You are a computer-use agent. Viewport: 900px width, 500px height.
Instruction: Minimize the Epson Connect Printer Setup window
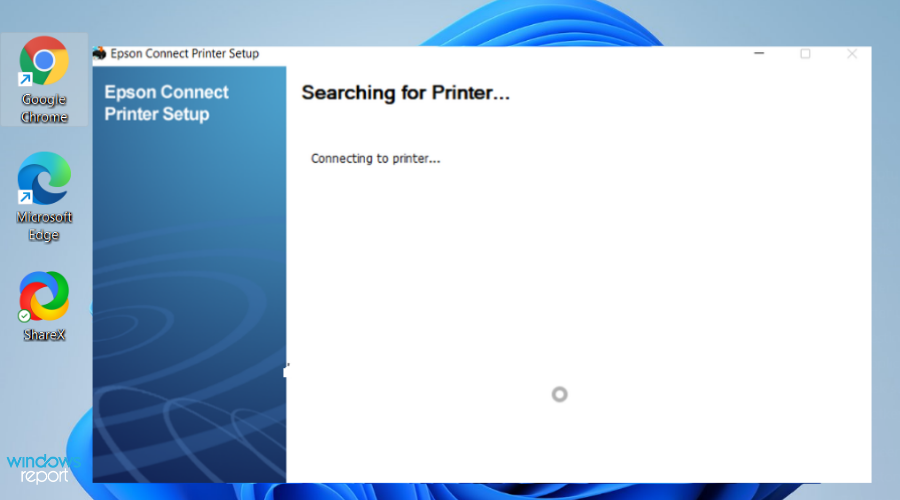[759, 53]
